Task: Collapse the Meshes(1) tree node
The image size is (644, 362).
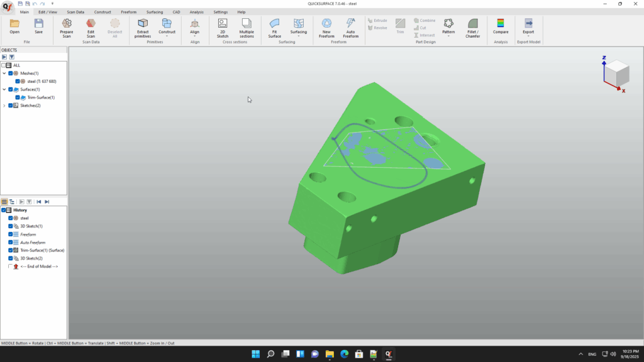Action: [x=4, y=74]
